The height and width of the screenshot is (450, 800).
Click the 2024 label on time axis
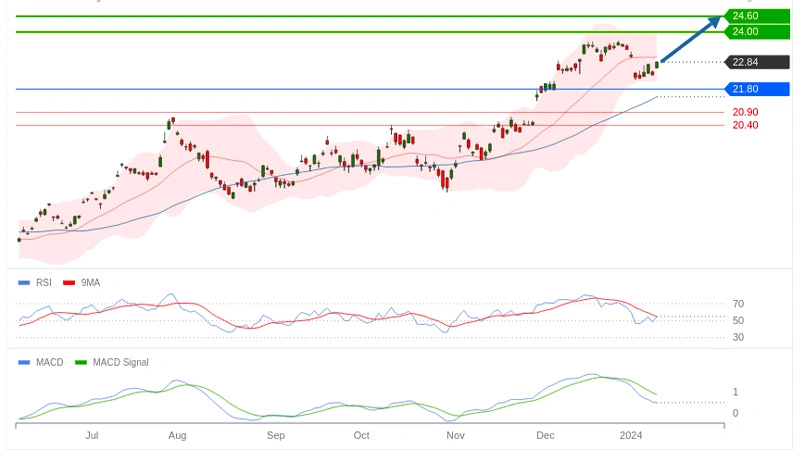click(x=631, y=436)
